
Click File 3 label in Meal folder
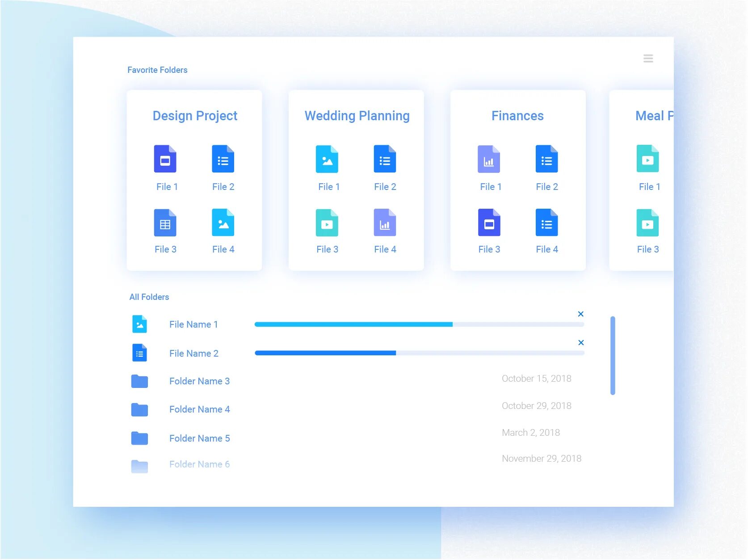tap(648, 249)
